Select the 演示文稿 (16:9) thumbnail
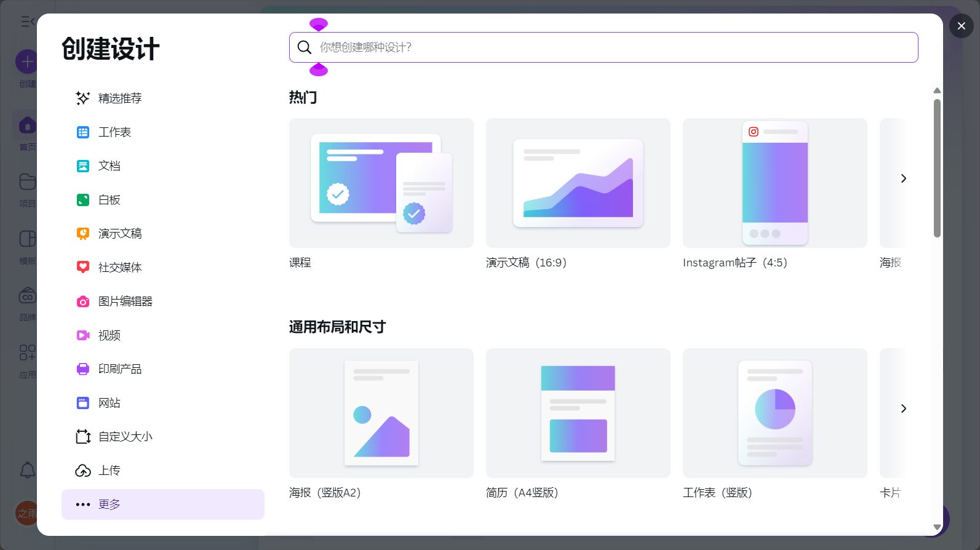 coord(578,183)
